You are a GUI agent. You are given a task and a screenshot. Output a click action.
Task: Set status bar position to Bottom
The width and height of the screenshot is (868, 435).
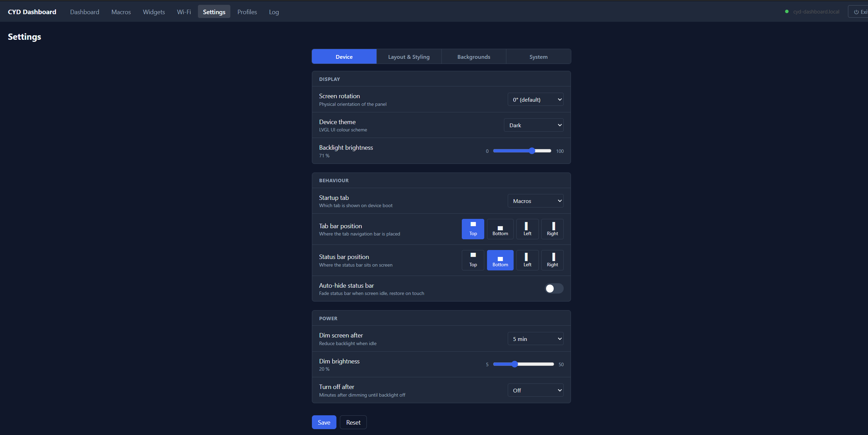point(500,260)
